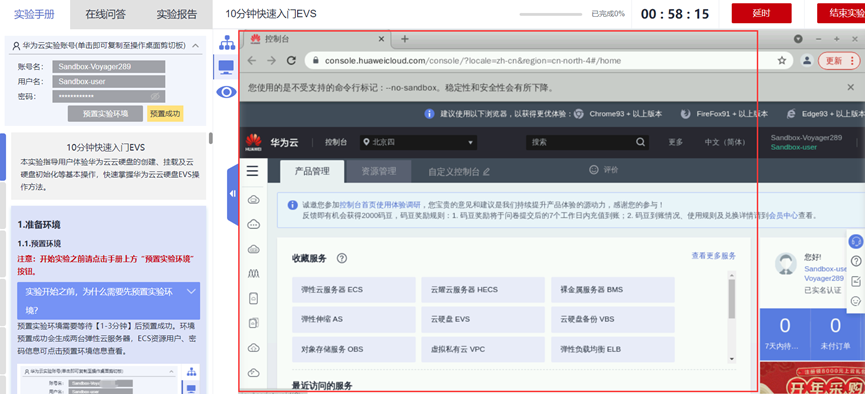
Task: Open the 北京四 region dropdown
Action: (x=418, y=142)
